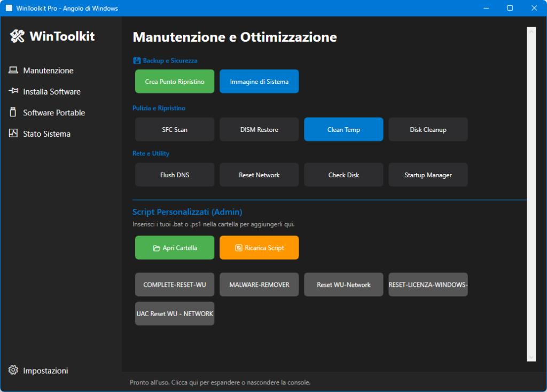
Task: Click the laptop icon beside Manutenzione
Action: pyautogui.click(x=13, y=70)
